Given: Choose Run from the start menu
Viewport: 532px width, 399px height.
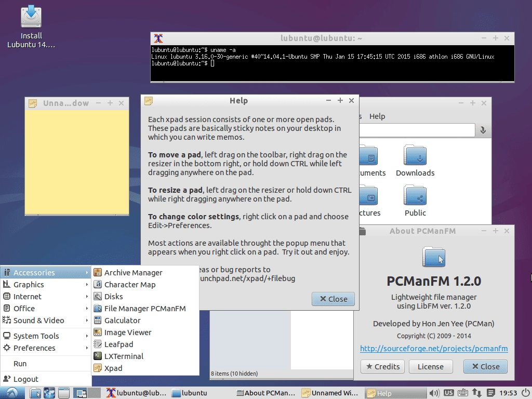Looking at the screenshot, I should tap(46, 363).
